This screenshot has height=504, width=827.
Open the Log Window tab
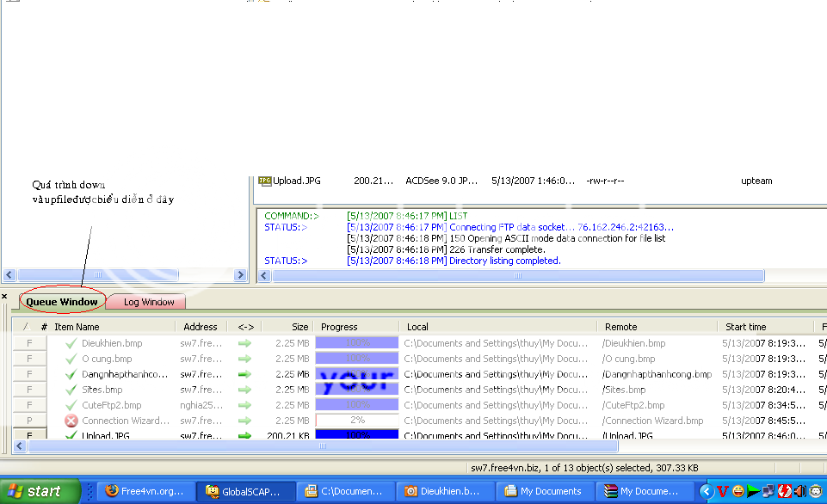148,302
